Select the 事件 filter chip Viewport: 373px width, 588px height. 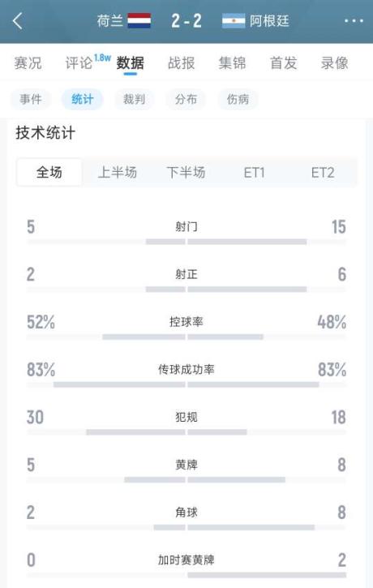tap(31, 100)
